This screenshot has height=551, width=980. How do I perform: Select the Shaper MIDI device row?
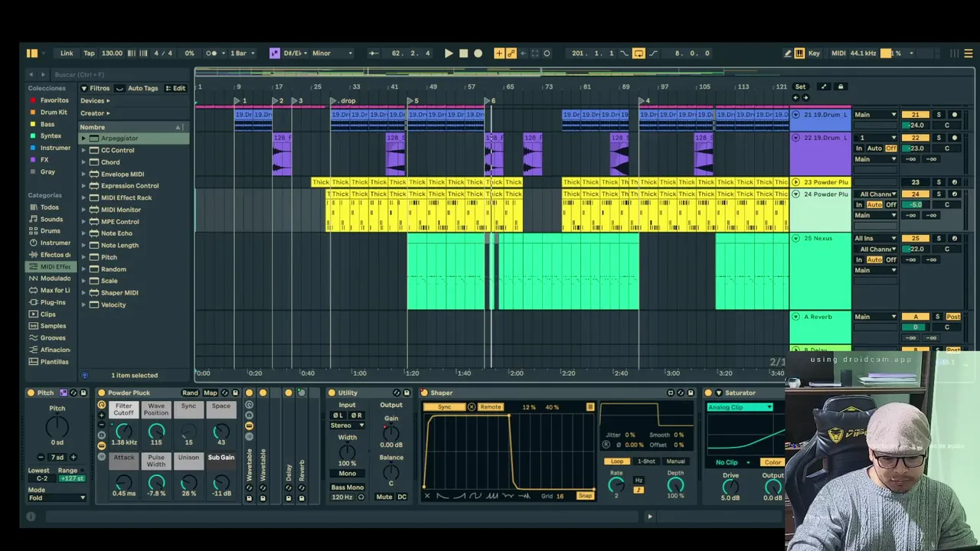(134, 293)
